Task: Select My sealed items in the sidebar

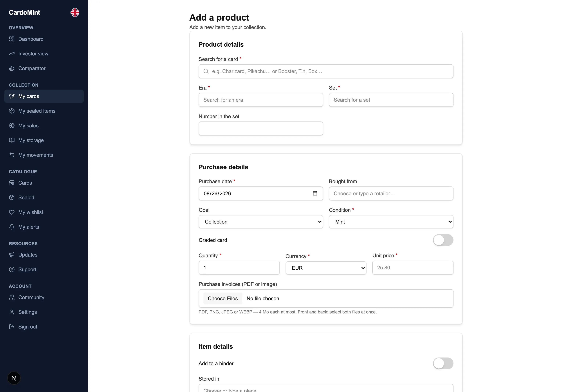Action: (44, 111)
